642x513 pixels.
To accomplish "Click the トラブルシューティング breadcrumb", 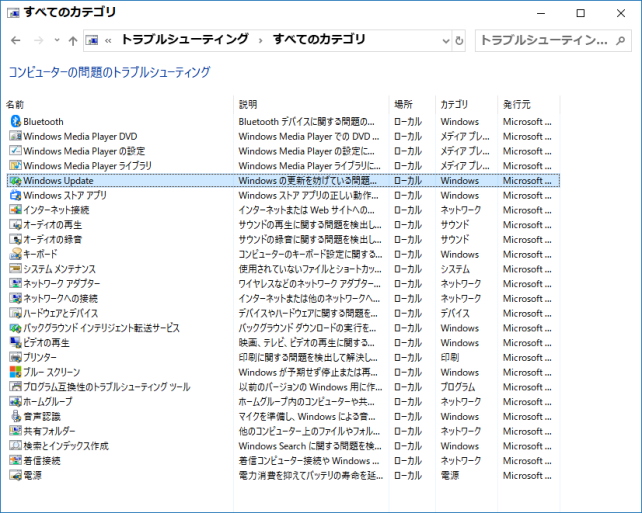I will point(185,39).
